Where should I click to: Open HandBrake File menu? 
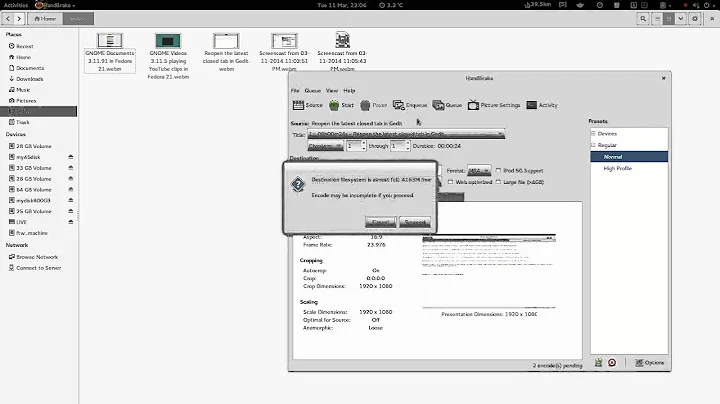(295, 91)
